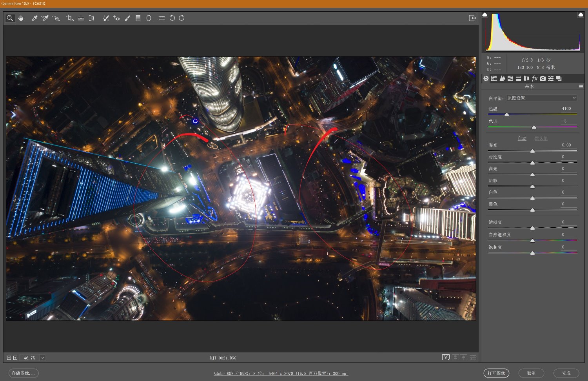Image resolution: width=588 pixels, height=381 pixels.
Task: Click the 曝光 exposure slider handle
Action: click(x=532, y=151)
